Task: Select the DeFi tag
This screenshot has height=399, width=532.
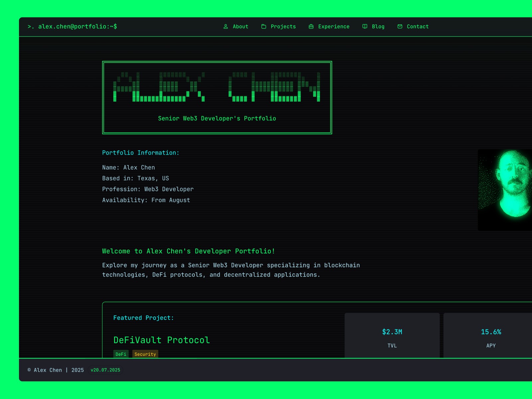Action: 121,354
